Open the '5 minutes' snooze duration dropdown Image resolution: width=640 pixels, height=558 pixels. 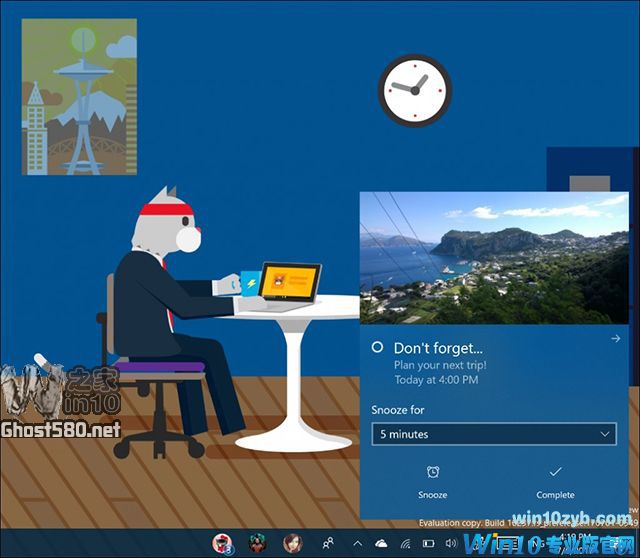(x=494, y=434)
